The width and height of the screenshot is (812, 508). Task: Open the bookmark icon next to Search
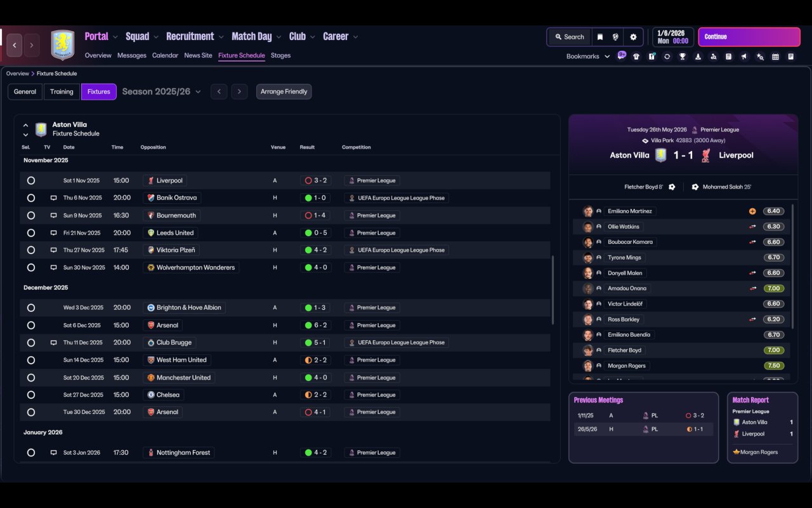click(x=599, y=37)
